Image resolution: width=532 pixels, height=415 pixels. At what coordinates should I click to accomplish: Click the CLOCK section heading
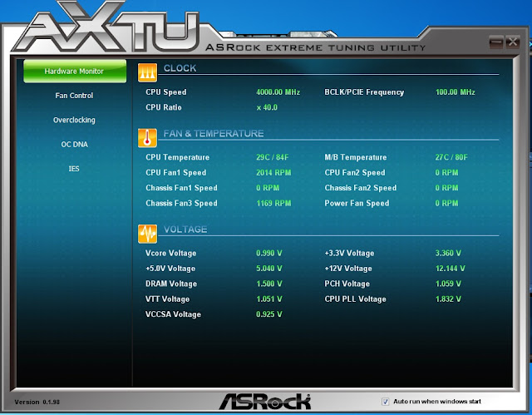(x=180, y=68)
